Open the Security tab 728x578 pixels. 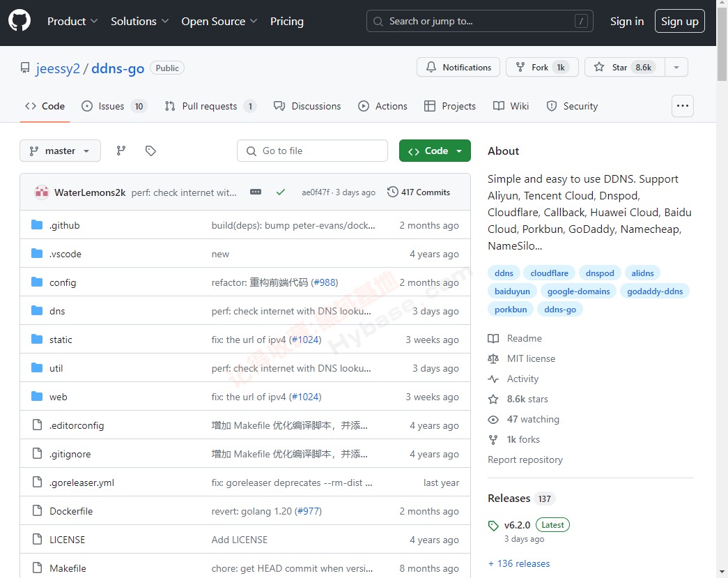(572, 106)
